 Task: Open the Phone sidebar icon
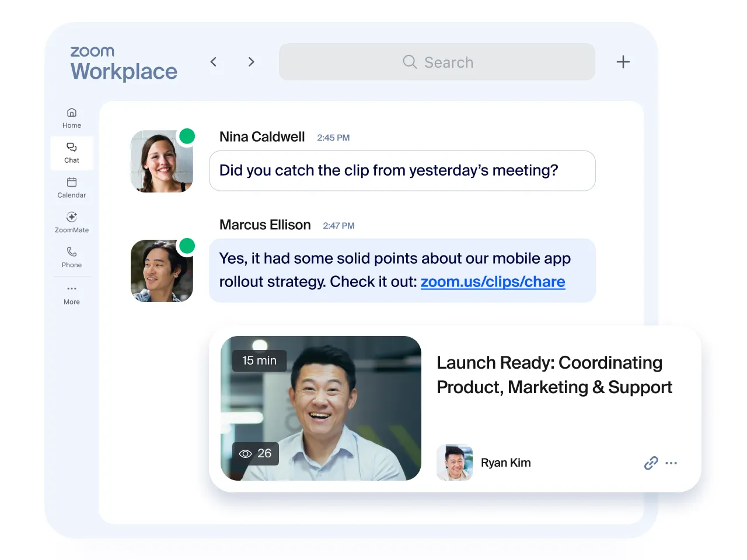72,257
